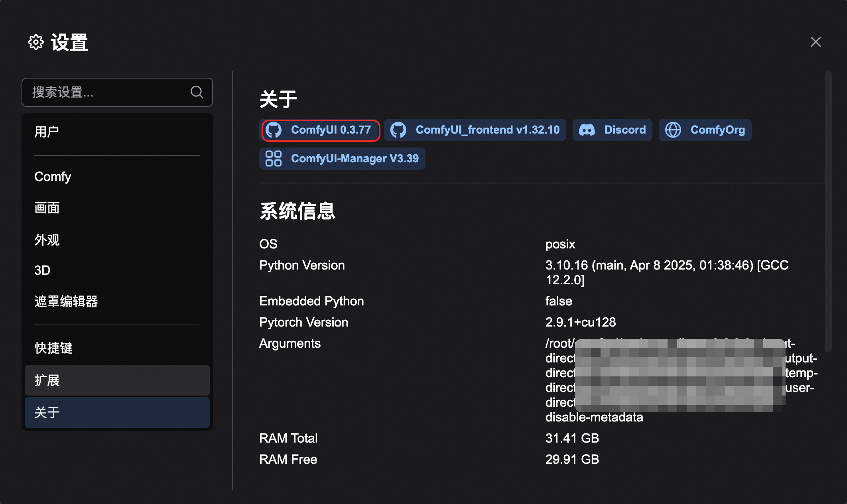847x504 pixels.
Task: Click the settings gear icon
Action: click(36, 42)
